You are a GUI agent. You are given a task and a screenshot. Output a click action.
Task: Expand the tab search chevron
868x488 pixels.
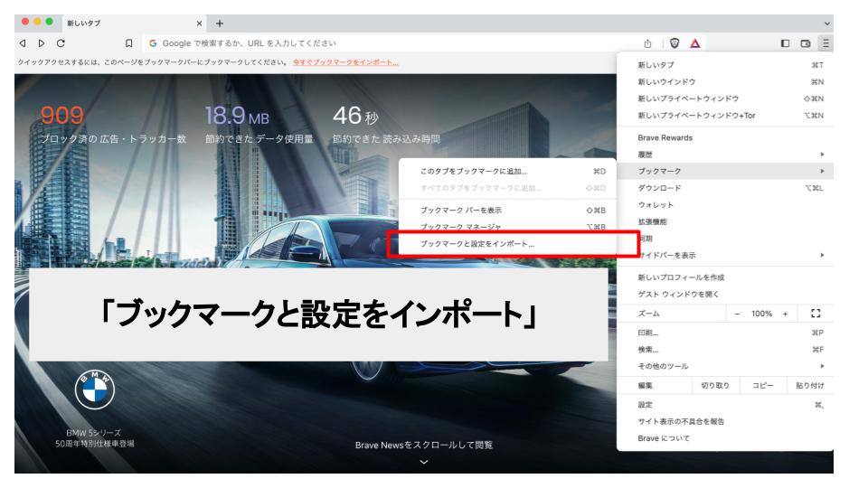[827, 23]
